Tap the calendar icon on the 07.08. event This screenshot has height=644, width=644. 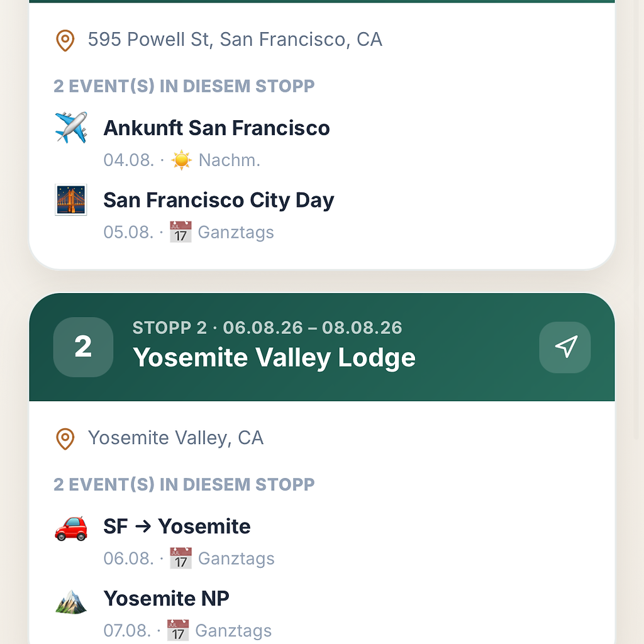(178, 630)
